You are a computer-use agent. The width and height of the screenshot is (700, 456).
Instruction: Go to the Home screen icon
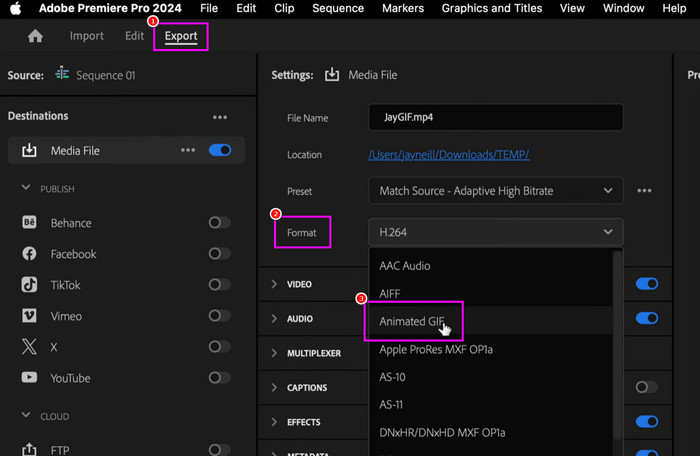tap(35, 36)
